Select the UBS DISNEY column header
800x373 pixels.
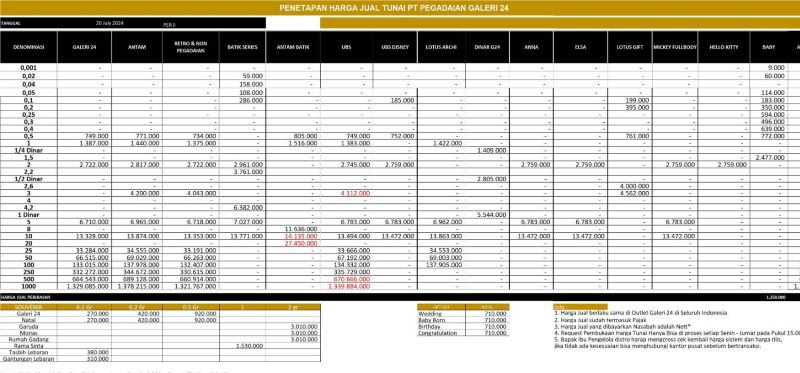(395, 47)
